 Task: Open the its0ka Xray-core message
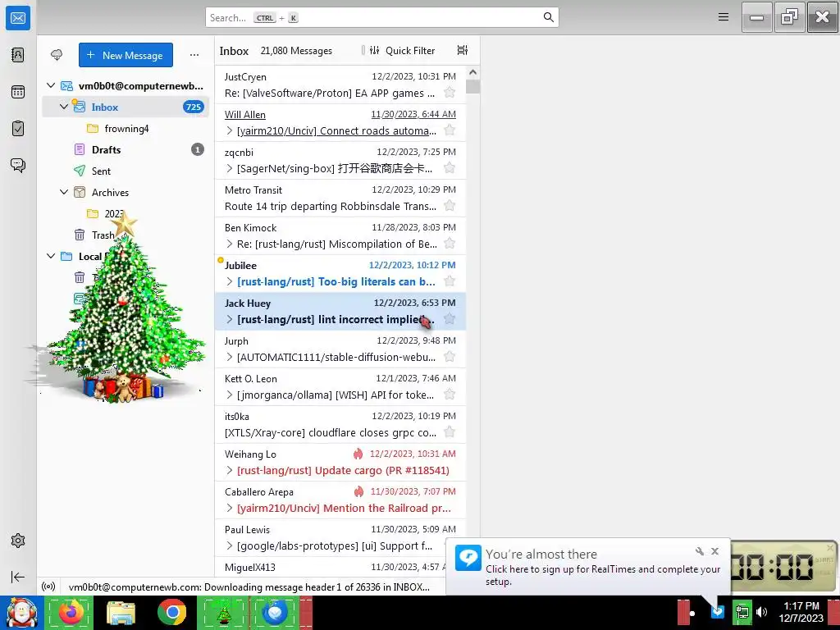click(340, 424)
